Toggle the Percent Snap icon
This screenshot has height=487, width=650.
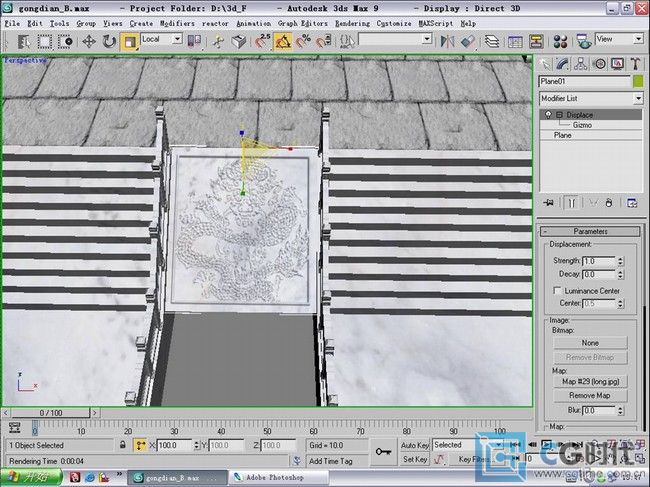[x=303, y=41]
